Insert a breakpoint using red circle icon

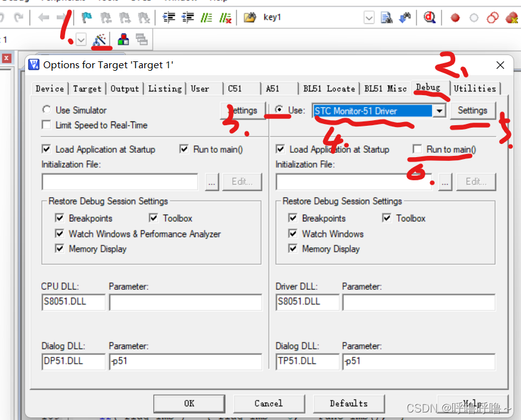click(455, 17)
